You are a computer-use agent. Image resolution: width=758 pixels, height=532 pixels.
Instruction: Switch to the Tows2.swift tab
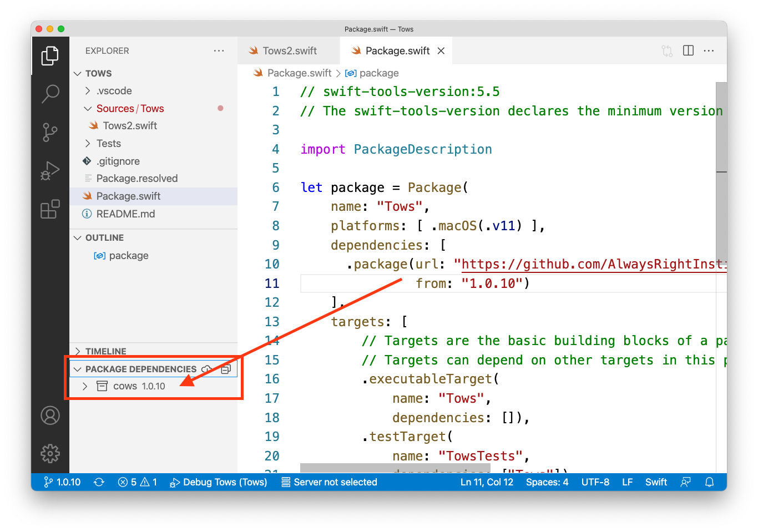(x=289, y=50)
